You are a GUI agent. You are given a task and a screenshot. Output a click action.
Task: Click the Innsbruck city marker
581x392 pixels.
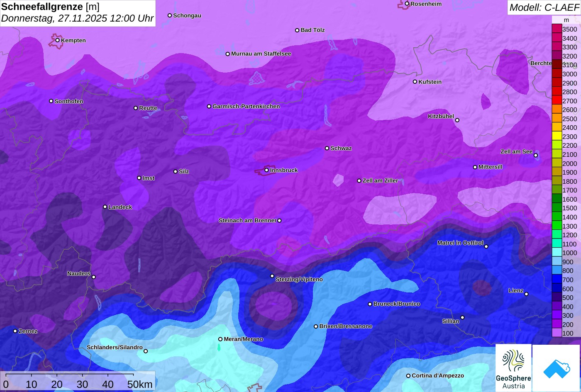(x=266, y=170)
